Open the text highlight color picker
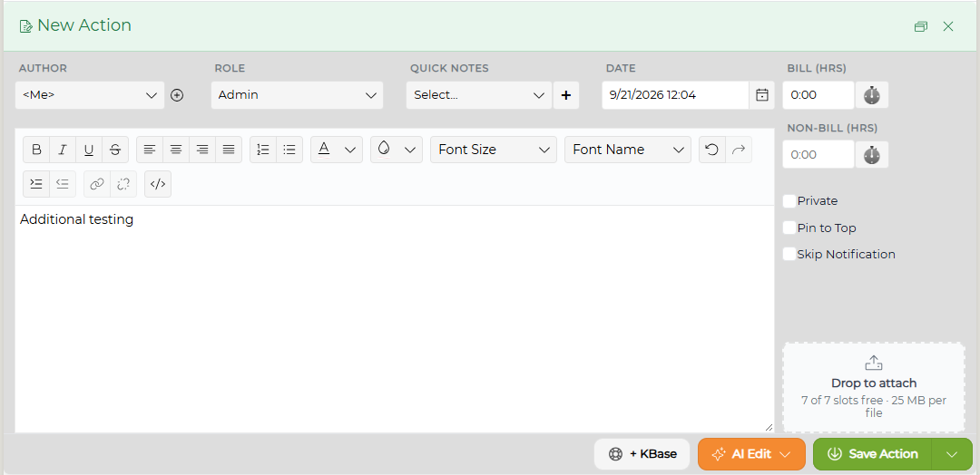The width and height of the screenshot is (980, 475). [397, 150]
